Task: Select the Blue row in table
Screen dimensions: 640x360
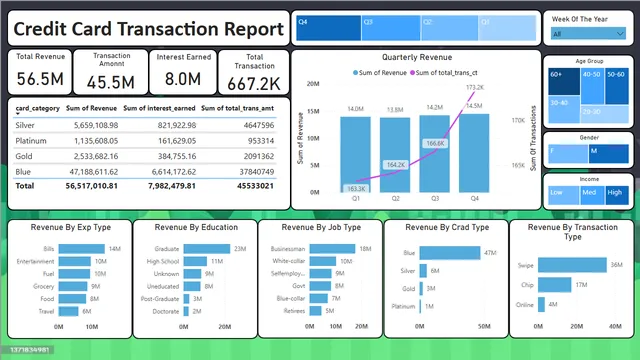Action: click(x=145, y=172)
